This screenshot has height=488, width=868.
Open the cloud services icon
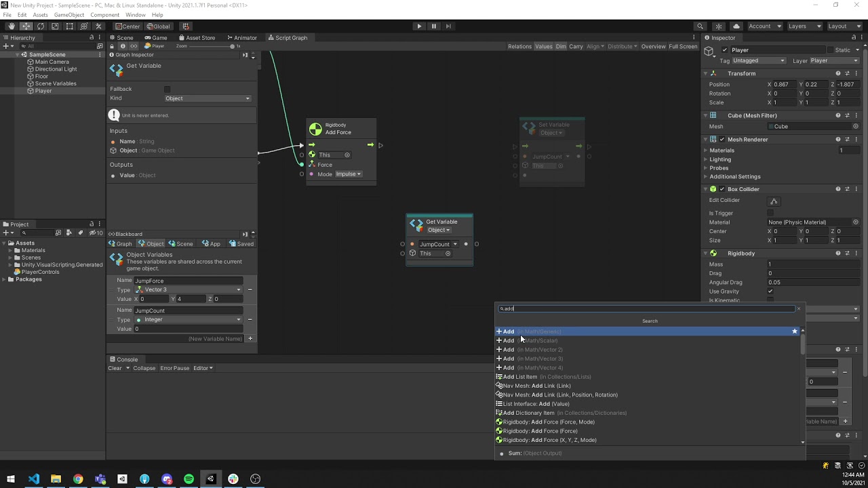coord(736,26)
